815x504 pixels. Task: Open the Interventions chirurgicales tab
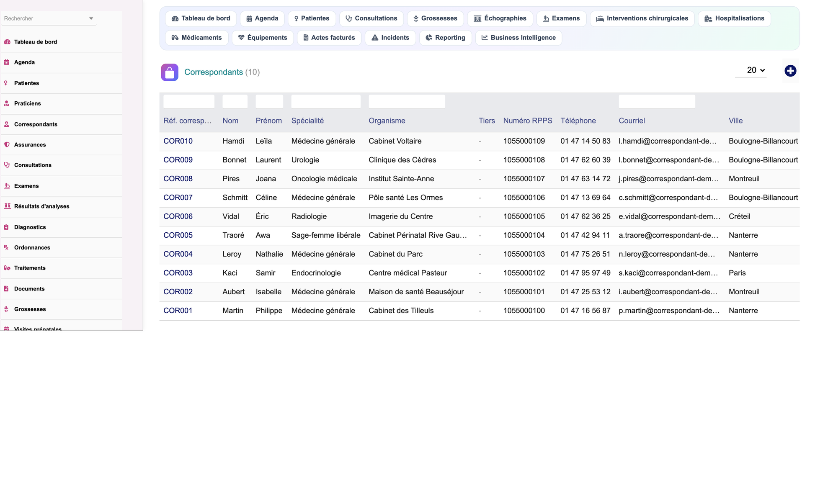642,18
